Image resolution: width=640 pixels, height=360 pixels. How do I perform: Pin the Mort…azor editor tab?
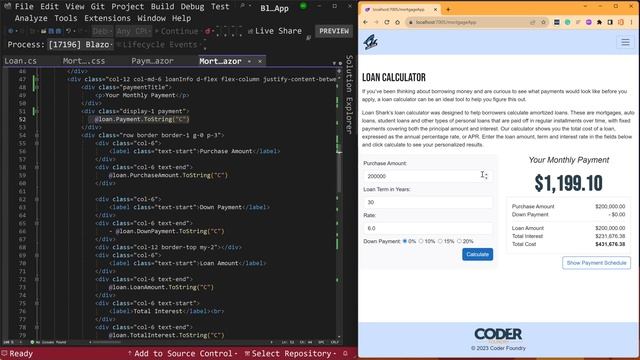point(249,61)
